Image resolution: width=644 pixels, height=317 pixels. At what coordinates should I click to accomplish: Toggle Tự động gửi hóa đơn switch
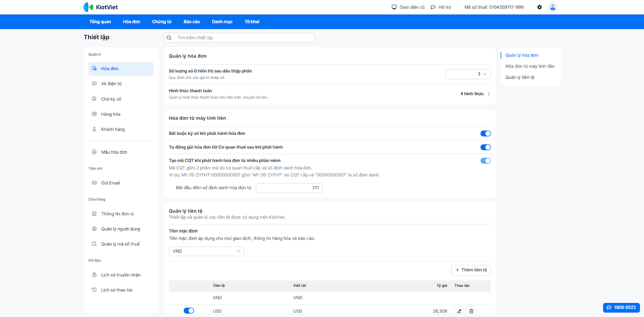click(x=485, y=147)
